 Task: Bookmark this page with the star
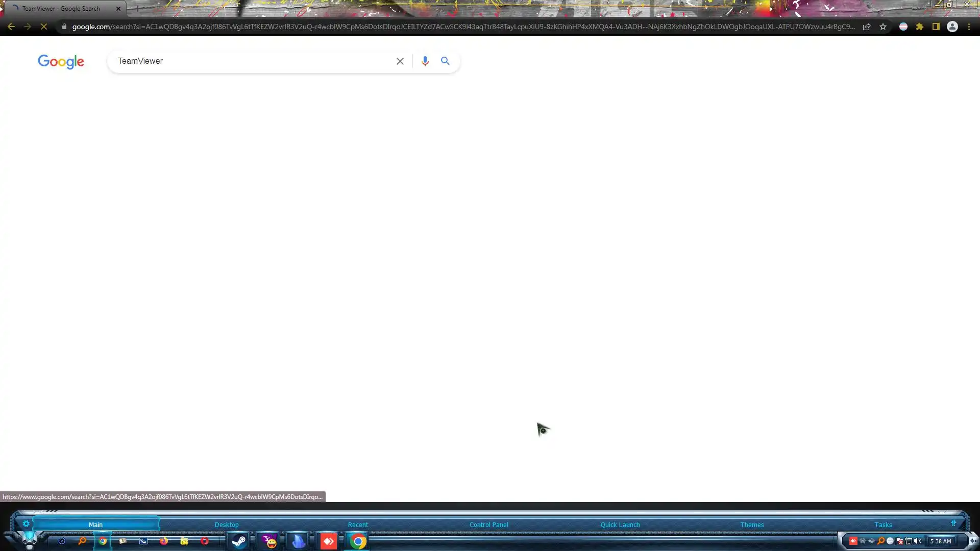tap(883, 27)
